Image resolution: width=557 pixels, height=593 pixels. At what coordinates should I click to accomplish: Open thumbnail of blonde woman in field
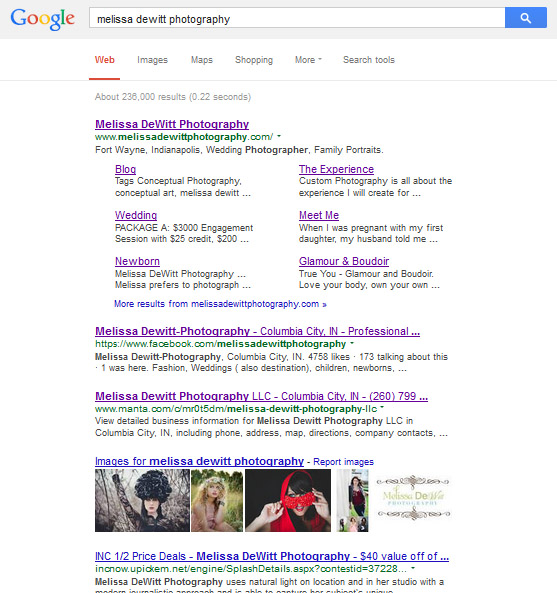[217, 500]
